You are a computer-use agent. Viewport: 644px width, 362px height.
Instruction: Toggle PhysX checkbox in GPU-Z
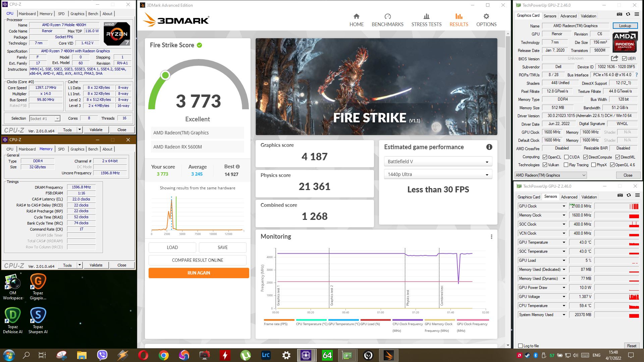pyautogui.click(x=593, y=165)
